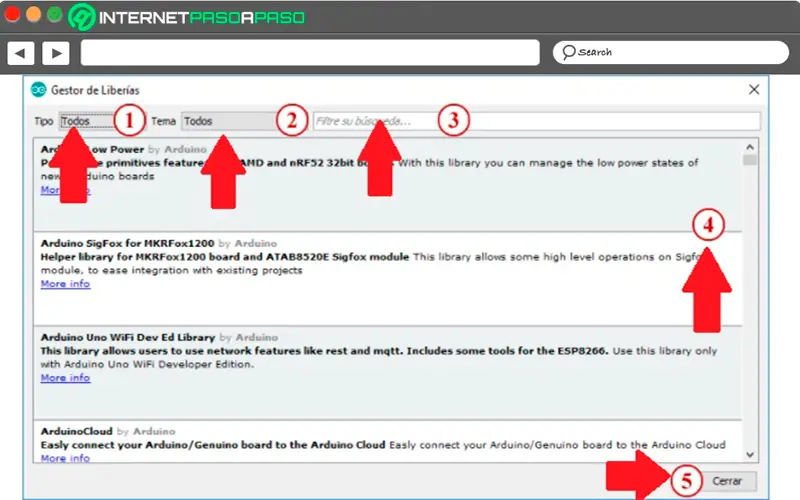This screenshot has height=500, width=800.
Task: Select the Arduino SigFox for MKRFox1200 entry
Action: tap(388, 279)
